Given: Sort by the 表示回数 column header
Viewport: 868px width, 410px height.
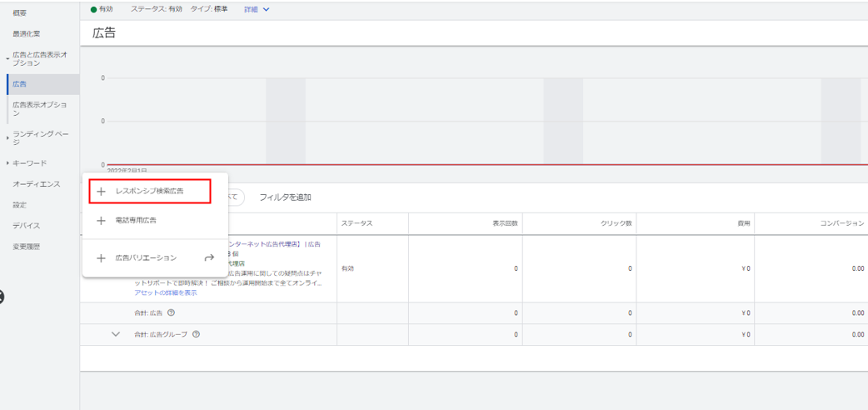Looking at the screenshot, I should [x=505, y=224].
